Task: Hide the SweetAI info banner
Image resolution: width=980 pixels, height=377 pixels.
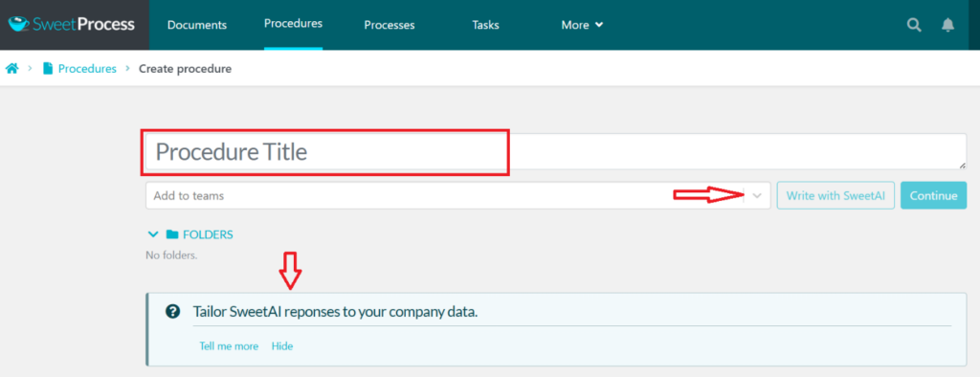Action: 282,345
